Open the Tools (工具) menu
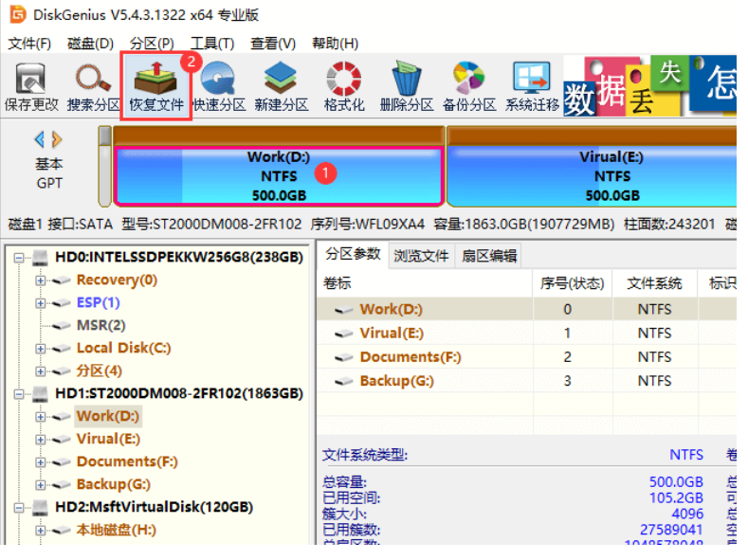 [x=212, y=44]
